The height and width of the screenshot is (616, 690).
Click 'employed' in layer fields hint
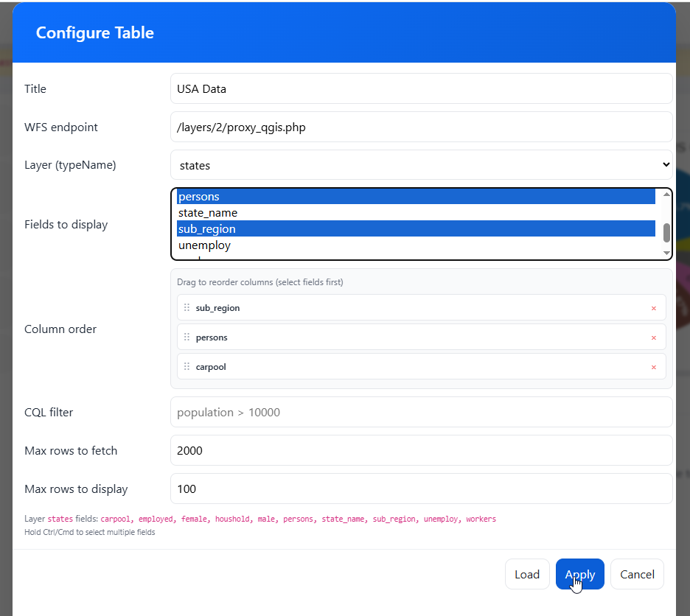point(156,519)
